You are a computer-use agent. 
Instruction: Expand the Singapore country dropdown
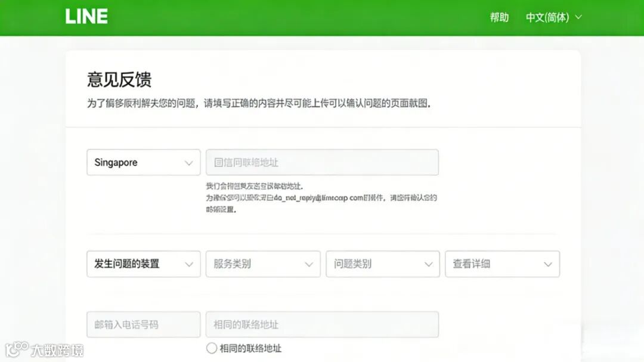pos(144,162)
